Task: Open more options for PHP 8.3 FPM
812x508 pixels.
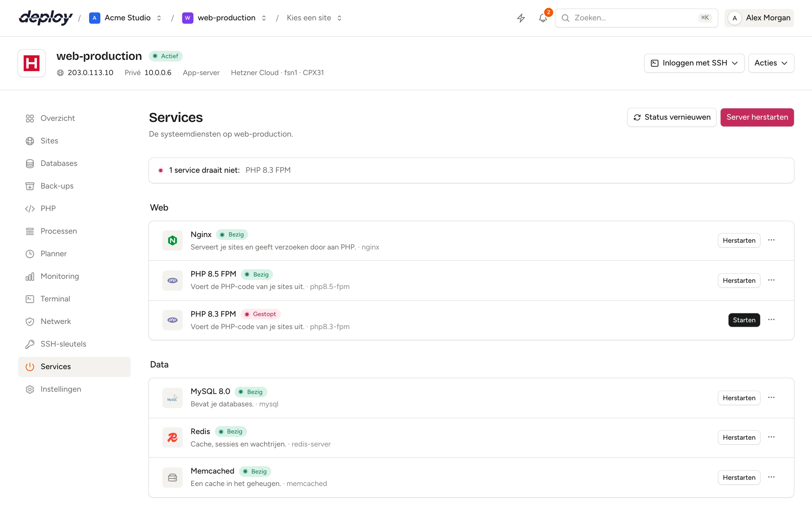Action: [771, 320]
